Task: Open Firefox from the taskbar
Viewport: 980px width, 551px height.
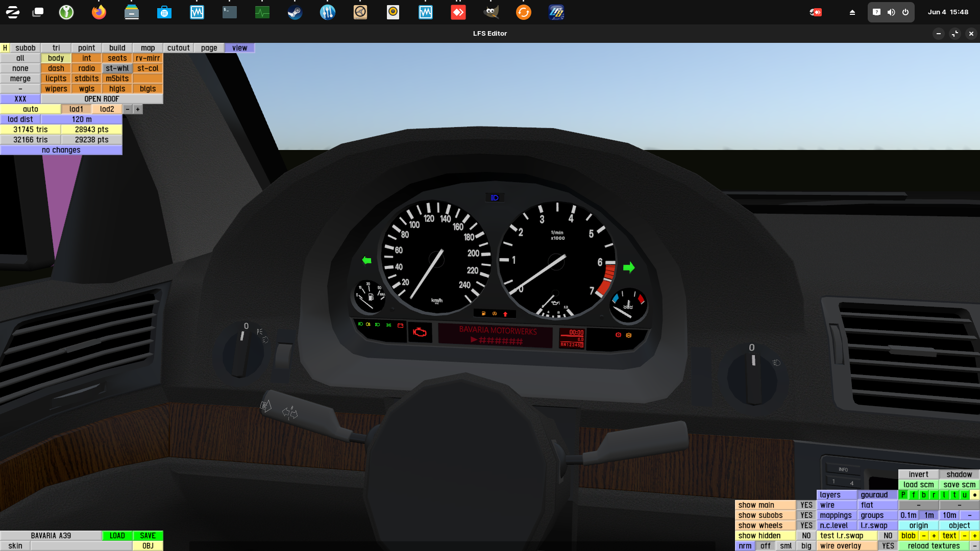Action: tap(99, 12)
